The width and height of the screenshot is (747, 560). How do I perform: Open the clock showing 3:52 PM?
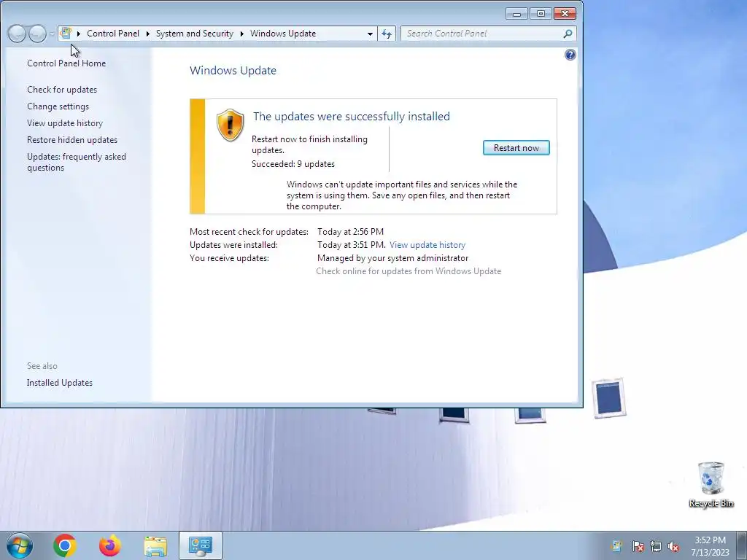[x=710, y=545]
